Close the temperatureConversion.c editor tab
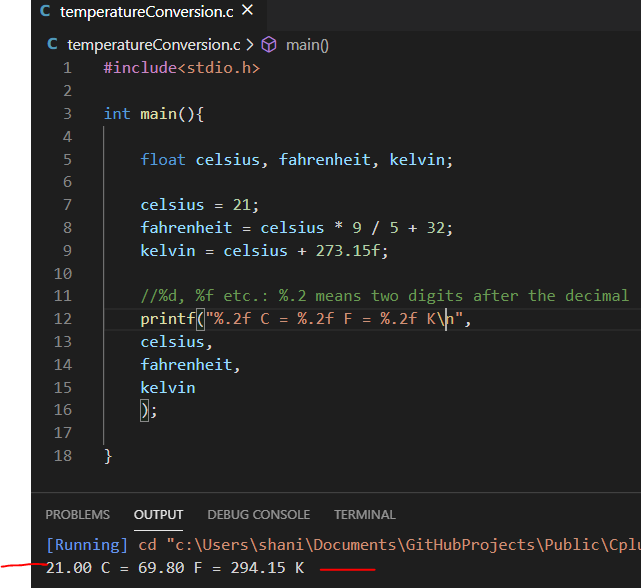641x588 pixels. [x=248, y=11]
